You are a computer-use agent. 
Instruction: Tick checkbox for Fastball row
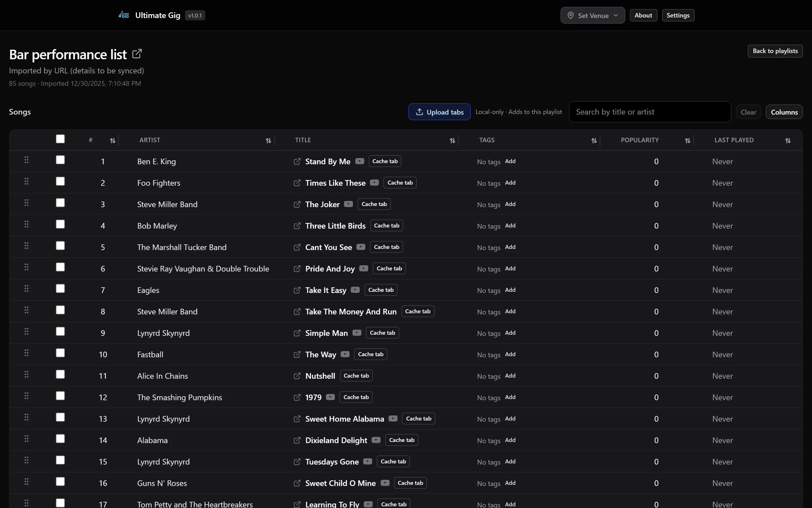(x=60, y=353)
